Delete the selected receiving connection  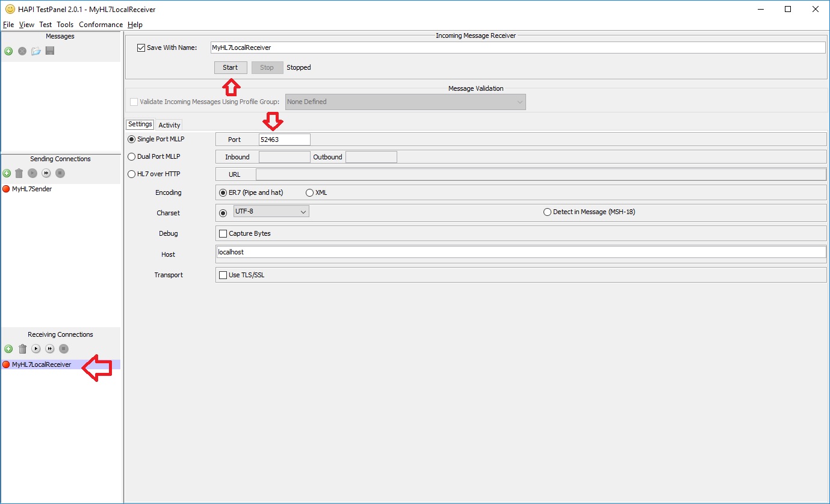22,349
